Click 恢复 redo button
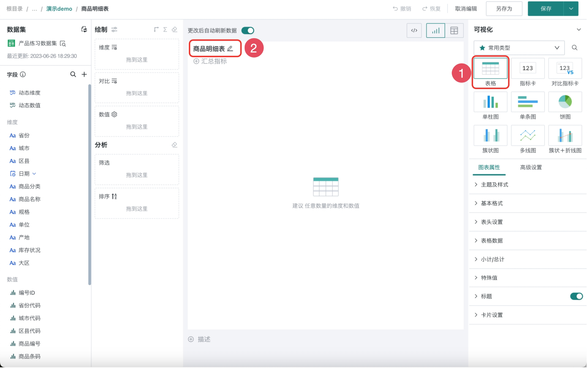This screenshot has width=588, height=368. 431,9
